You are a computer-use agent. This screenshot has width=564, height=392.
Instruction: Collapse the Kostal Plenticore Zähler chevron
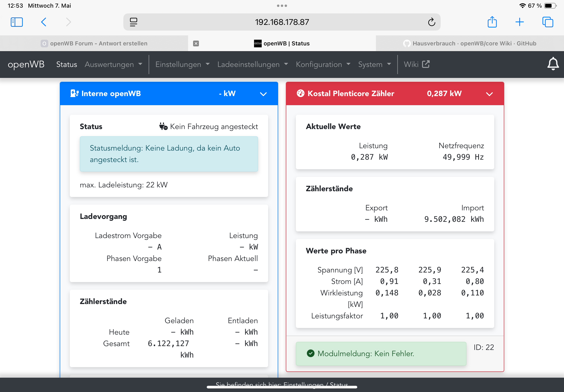tap(489, 94)
